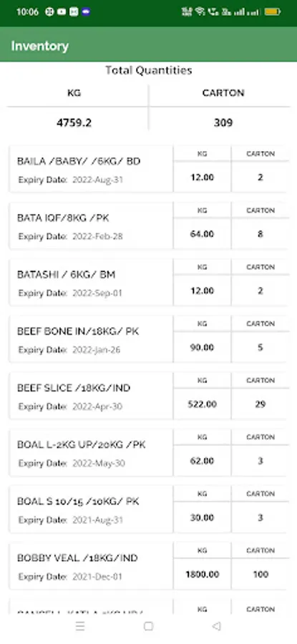
Task: Tap the 1800.00 KG cell for Bobby Veal
Action: coord(202,574)
